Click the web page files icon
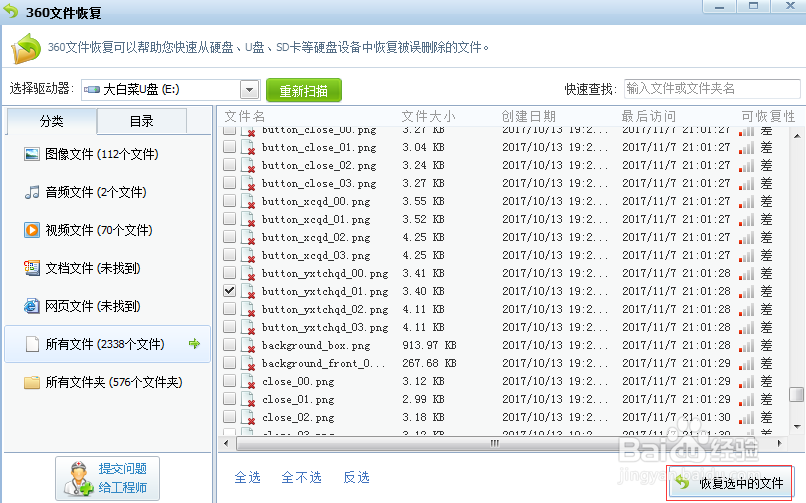This screenshot has width=806, height=503. pos(32,306)
